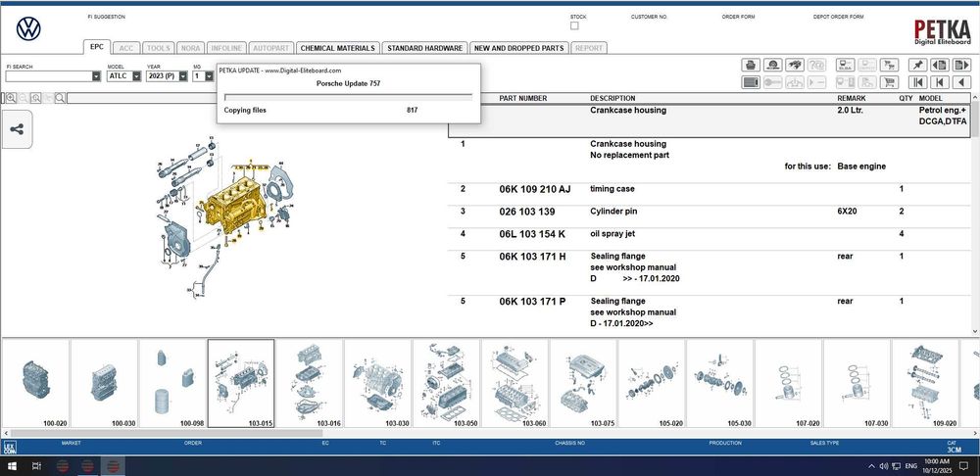Click the double-bar jump-to-first arrow icon
The height and width of the screenshot is (476, 980).
tap(918, 82)
